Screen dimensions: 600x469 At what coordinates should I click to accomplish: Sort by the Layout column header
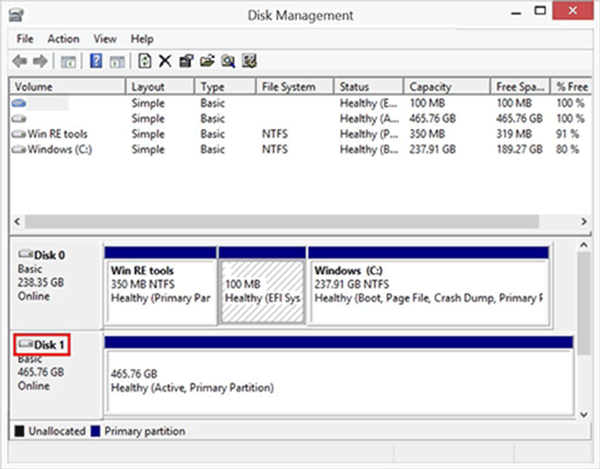click(160, 87)
